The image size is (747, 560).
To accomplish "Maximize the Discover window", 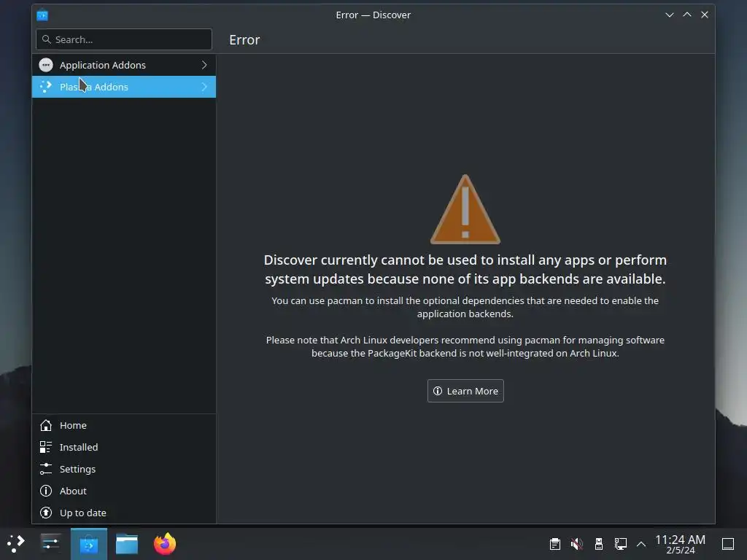I will point(687,15).
